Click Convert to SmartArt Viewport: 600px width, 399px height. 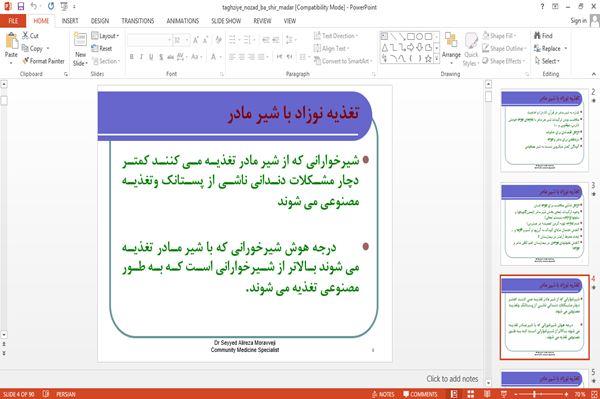[x=342, y=61]
